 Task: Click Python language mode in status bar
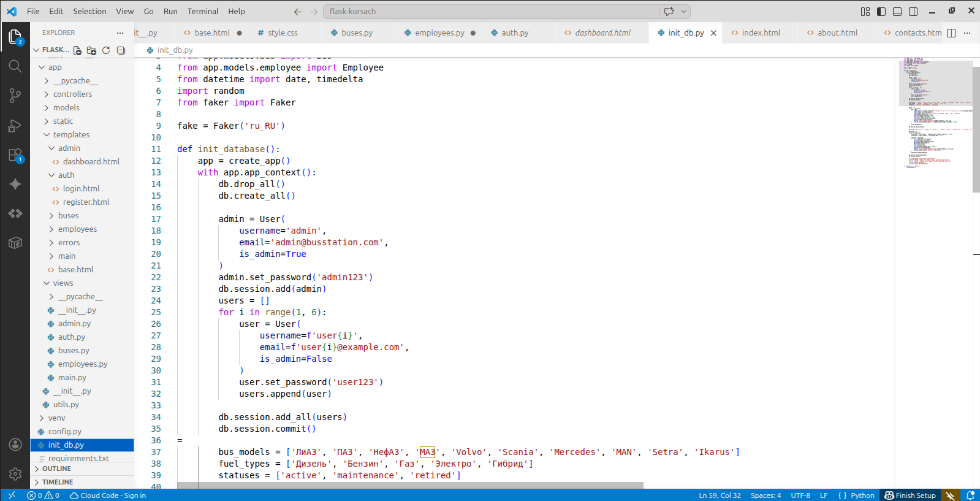click(862, 495)
